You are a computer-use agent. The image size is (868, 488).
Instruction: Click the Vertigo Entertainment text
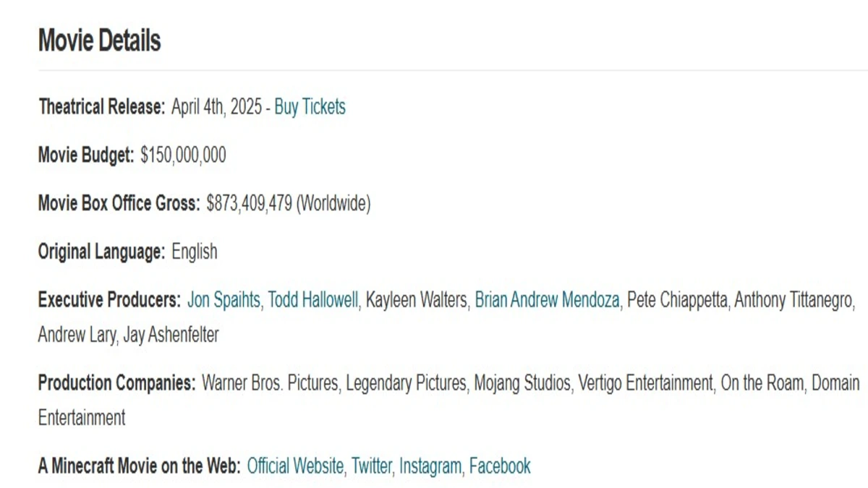click(x=645, y=383)
